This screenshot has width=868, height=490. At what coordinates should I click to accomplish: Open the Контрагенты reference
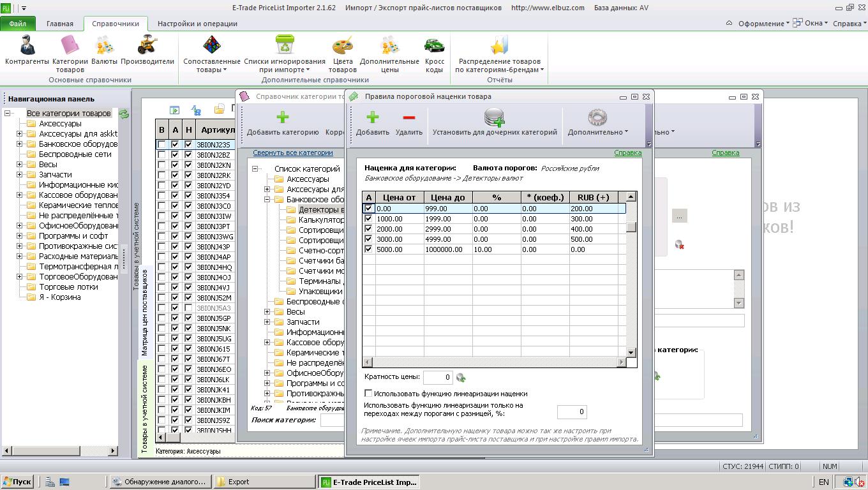(27, 51)
